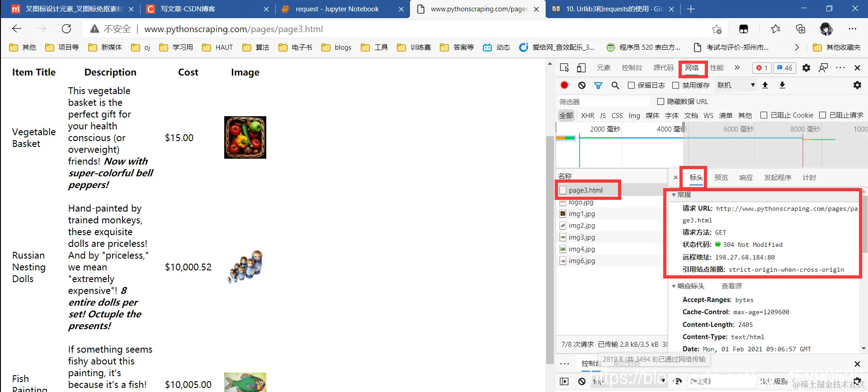Screen dimensions: 868x392
Task: Filter requests by CSS
Action: click(x=617, y=115)
